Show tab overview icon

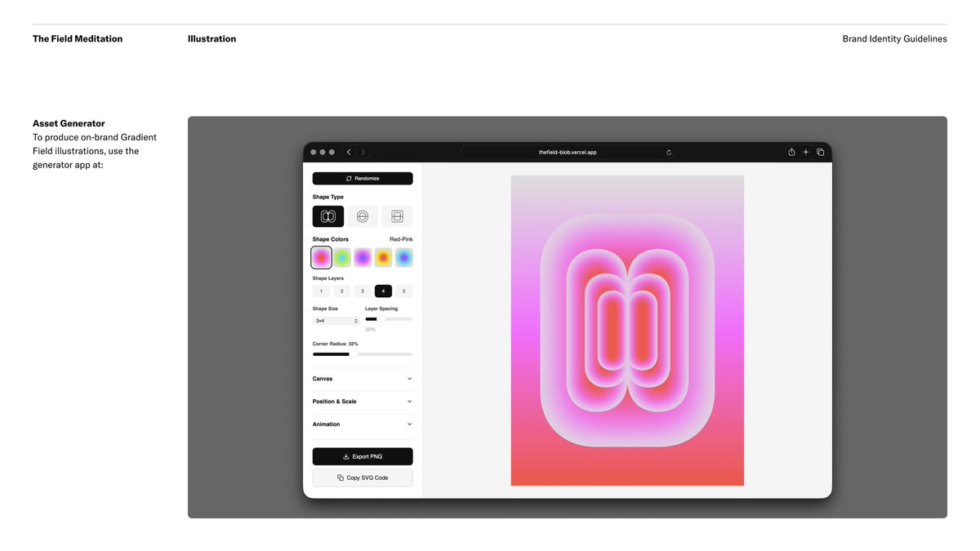tap(821, 152)
